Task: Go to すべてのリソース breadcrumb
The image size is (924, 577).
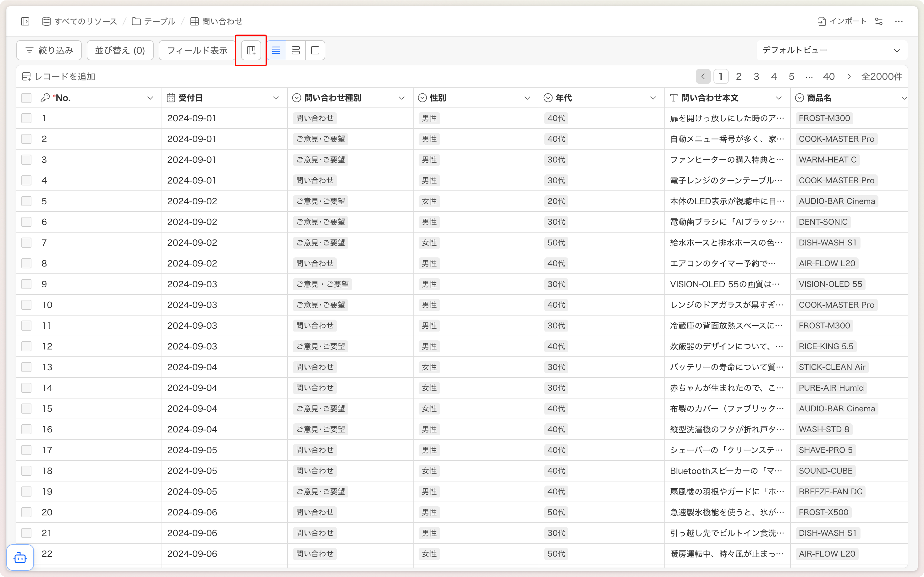Action: click(x=80, y=21)
